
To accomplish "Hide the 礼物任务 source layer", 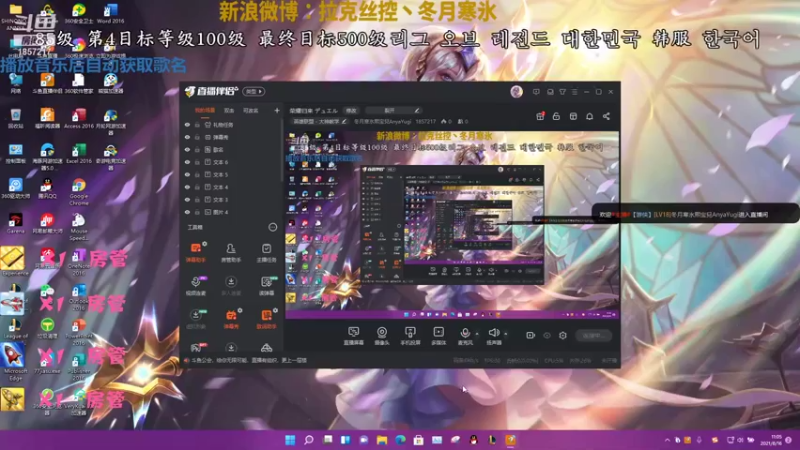I will [187, 124].
